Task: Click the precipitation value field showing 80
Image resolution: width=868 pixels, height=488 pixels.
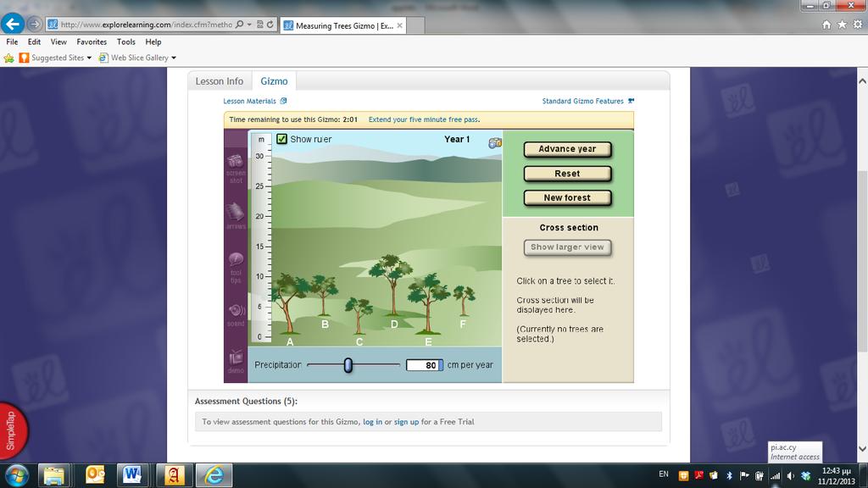Action: coord(424,365)
